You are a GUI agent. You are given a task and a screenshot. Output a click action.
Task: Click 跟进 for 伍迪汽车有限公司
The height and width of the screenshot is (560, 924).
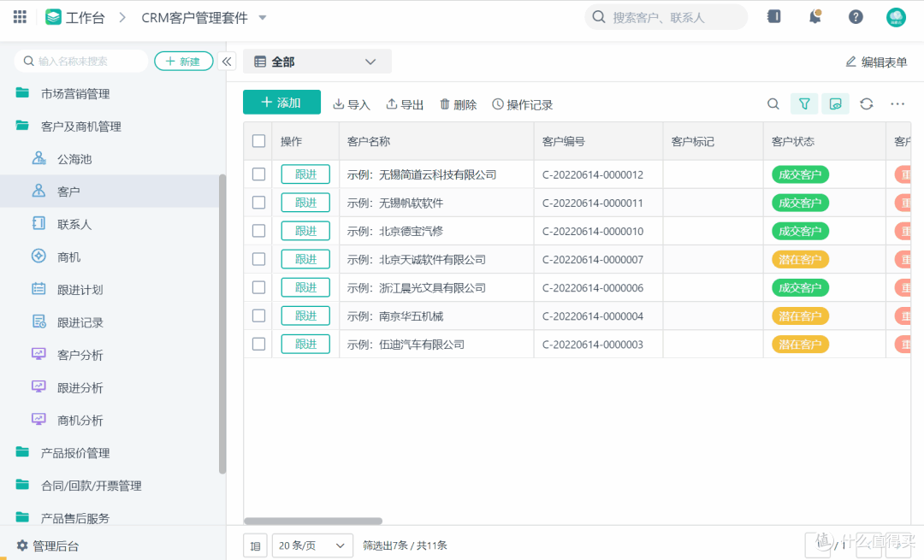[305, 344]
